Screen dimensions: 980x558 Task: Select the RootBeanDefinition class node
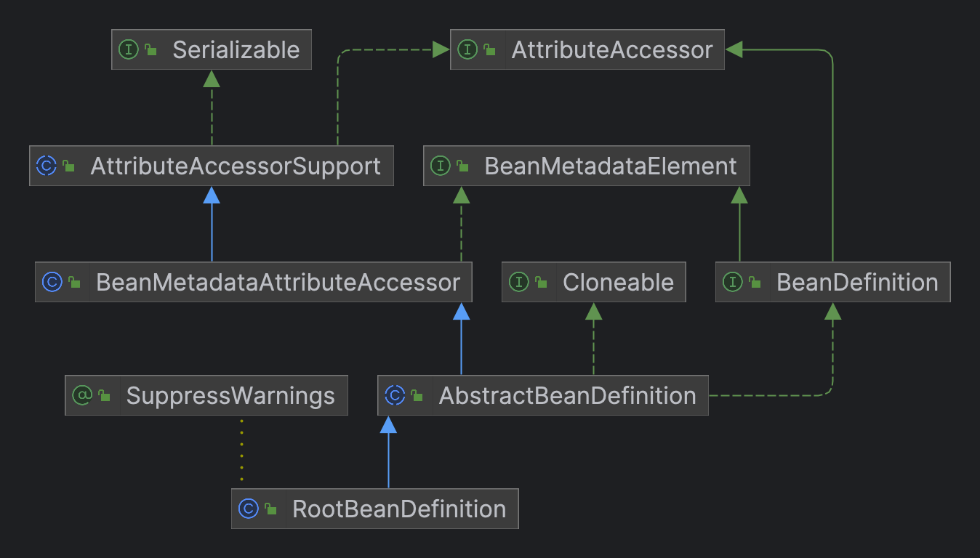tap(375, 509)
